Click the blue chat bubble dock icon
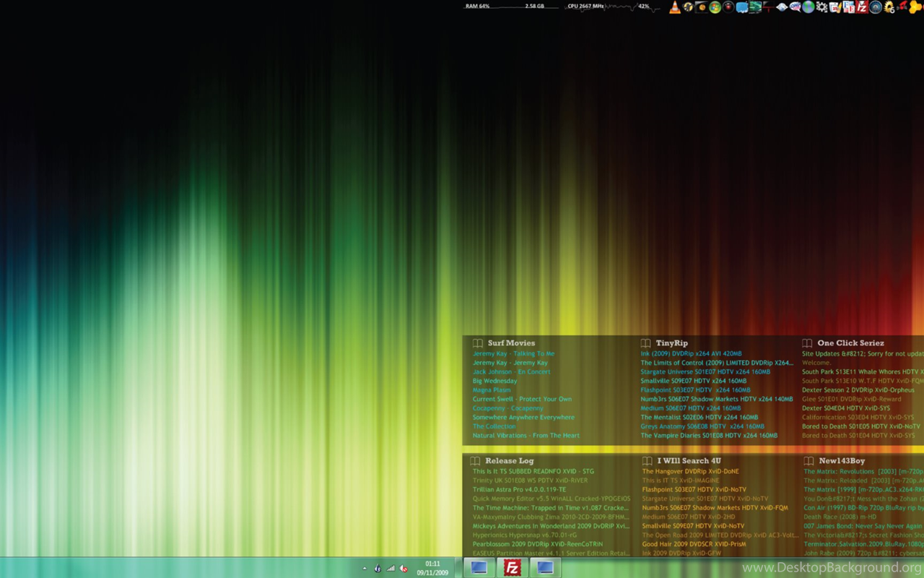Image resolution: width=924 pixels, height=578 pixels. [x=741, y=7]
